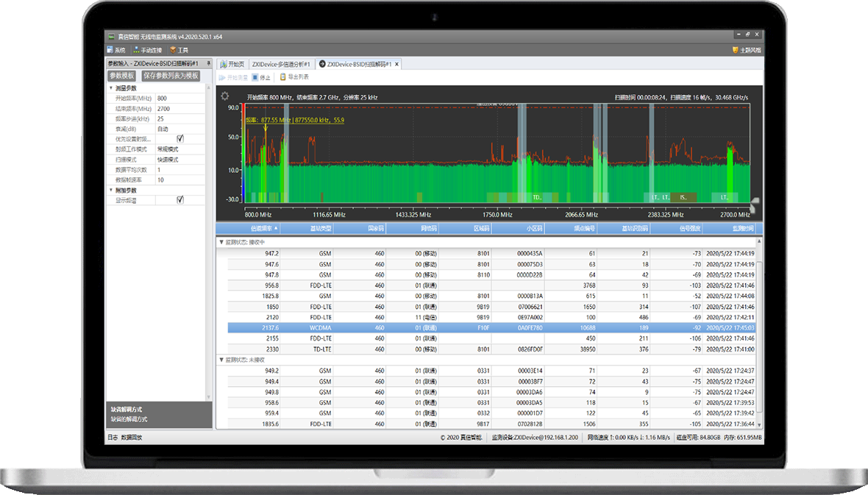This screenshot has width=868, height=495.
Task: Open 日志 in the status bar
Action: click(113, 438)
